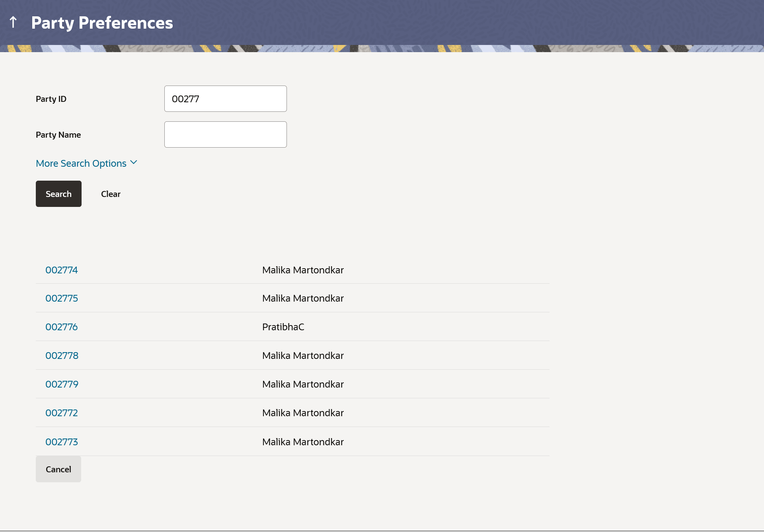Open party ID 002773 link
The image size is (764, 532).
[x=61, y=442]
